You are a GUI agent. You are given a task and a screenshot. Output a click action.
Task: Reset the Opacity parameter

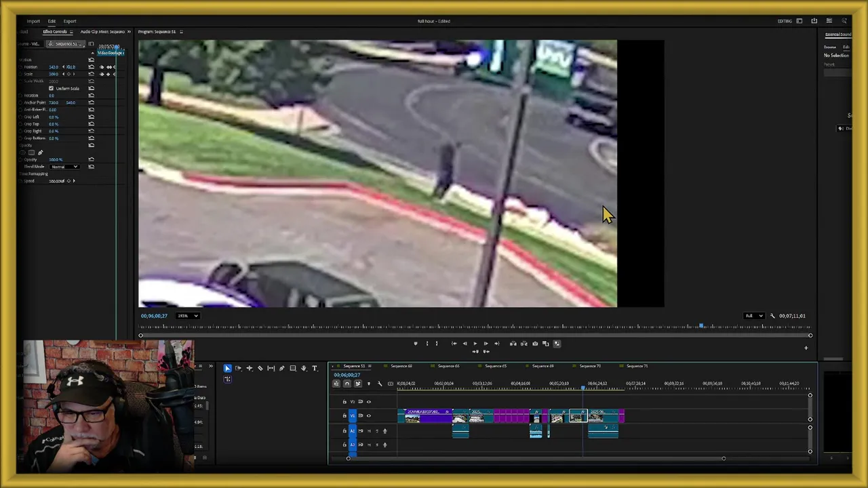[x=91, y=159]
